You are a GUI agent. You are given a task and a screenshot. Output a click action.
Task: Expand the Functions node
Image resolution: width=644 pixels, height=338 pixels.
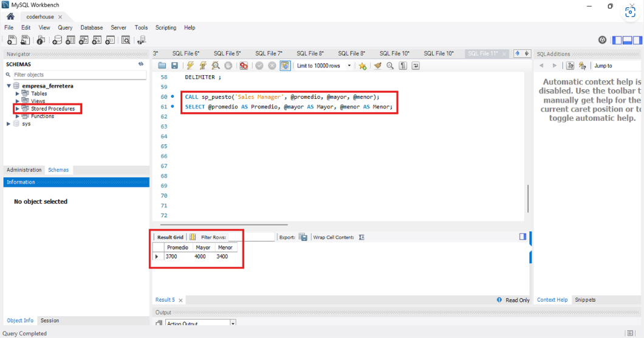17,116
